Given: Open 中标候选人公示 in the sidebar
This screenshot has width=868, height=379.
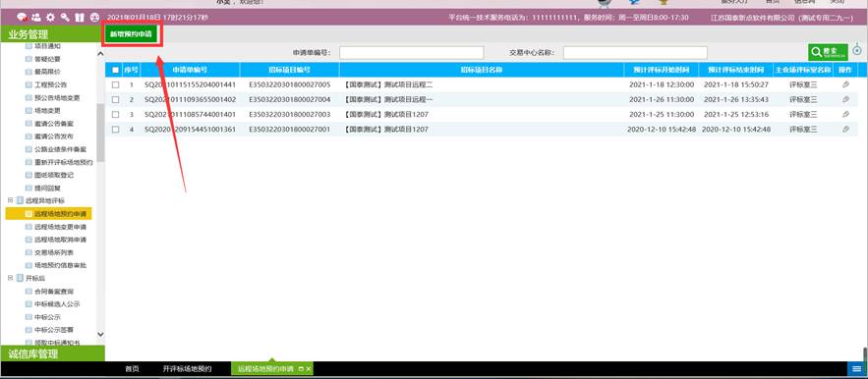Looking at the screenshot, I should click(x=57, y=304).
